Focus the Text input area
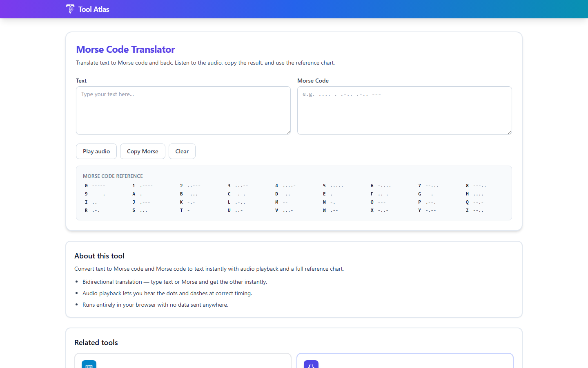The height and width of the screenshot is (368, 588). coord(183,110)
